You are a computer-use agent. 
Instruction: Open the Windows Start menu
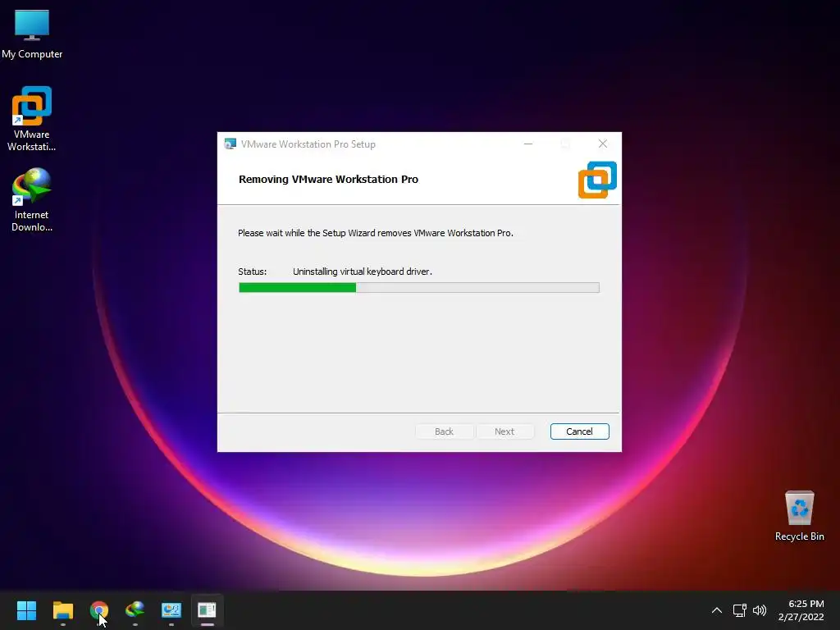pos(26,610)
